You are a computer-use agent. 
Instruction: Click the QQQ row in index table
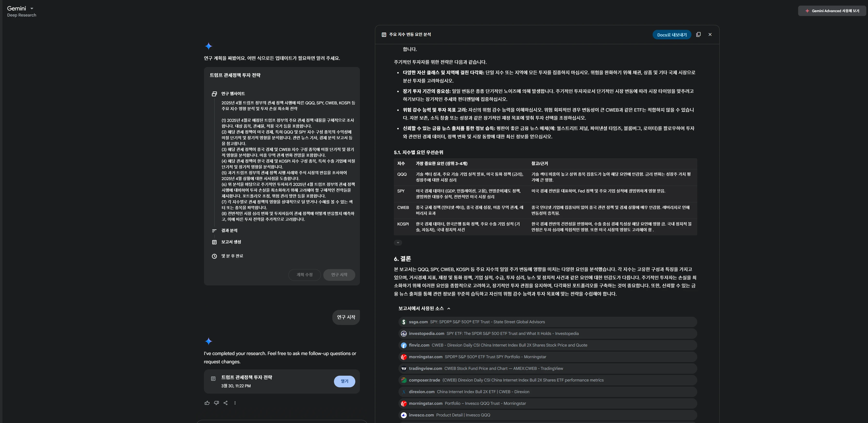click(x=545, y=177)
